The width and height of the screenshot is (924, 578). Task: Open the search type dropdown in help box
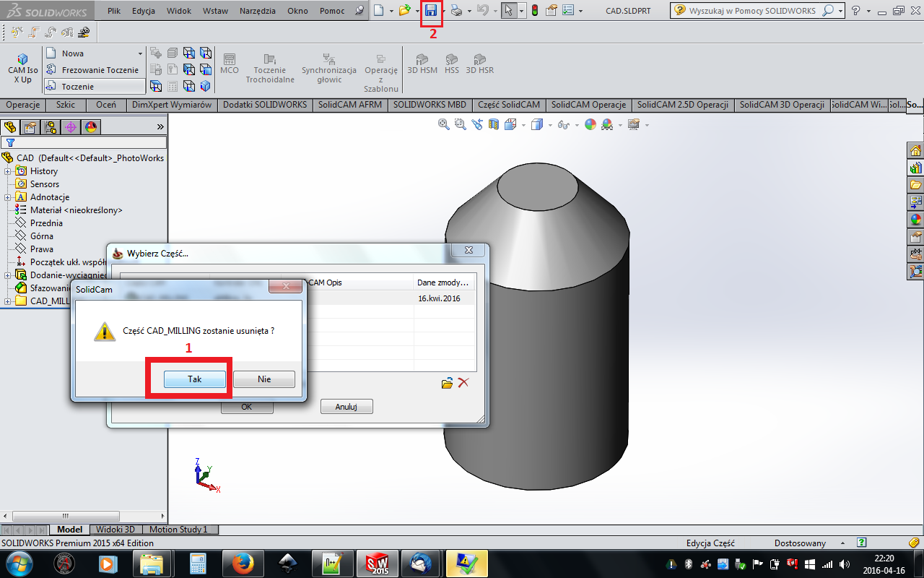coord(842,12)
